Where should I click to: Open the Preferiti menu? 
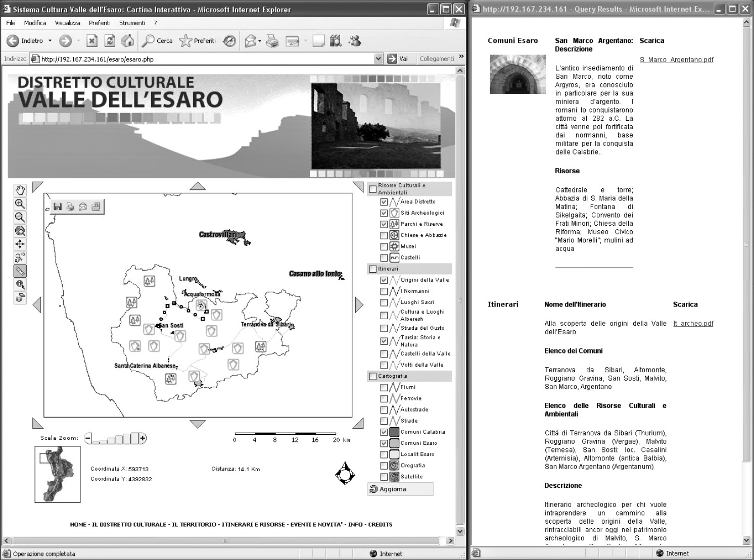coord(100,23)
